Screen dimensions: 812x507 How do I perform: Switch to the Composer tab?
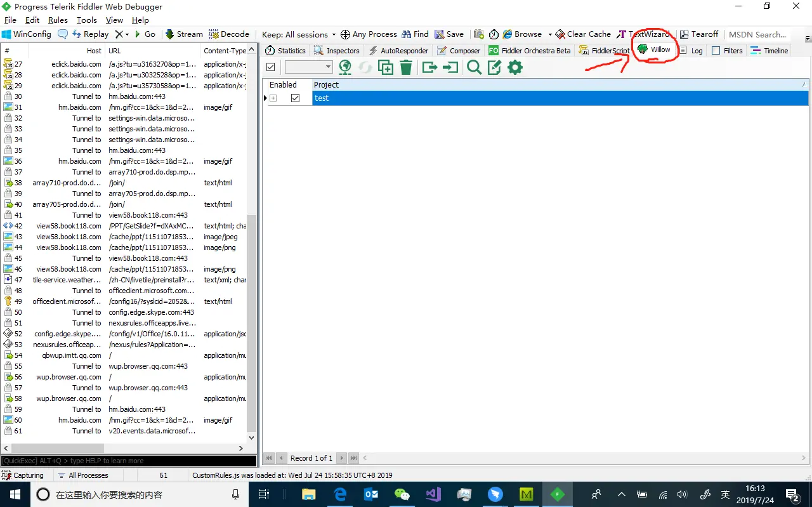[459, 51]
